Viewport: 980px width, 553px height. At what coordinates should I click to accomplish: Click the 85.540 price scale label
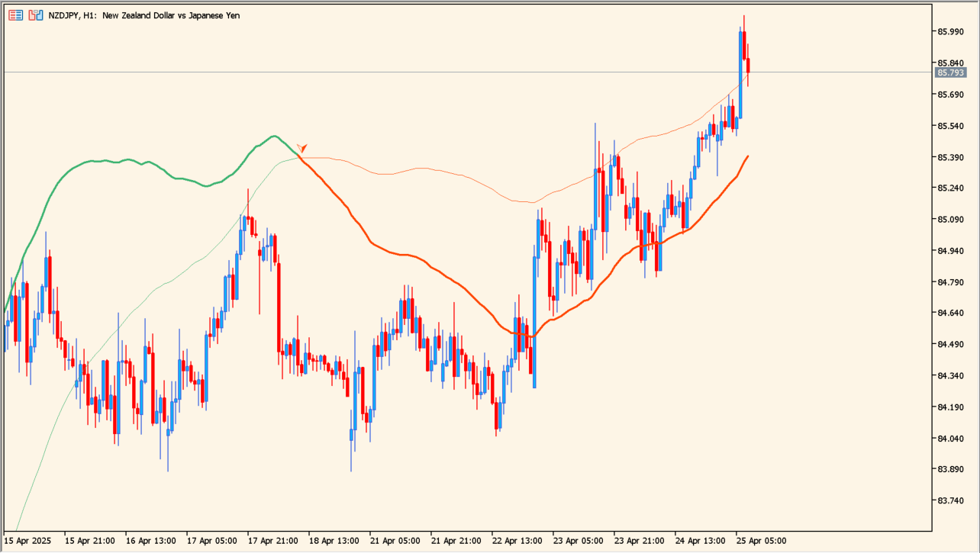pos(950,125)
